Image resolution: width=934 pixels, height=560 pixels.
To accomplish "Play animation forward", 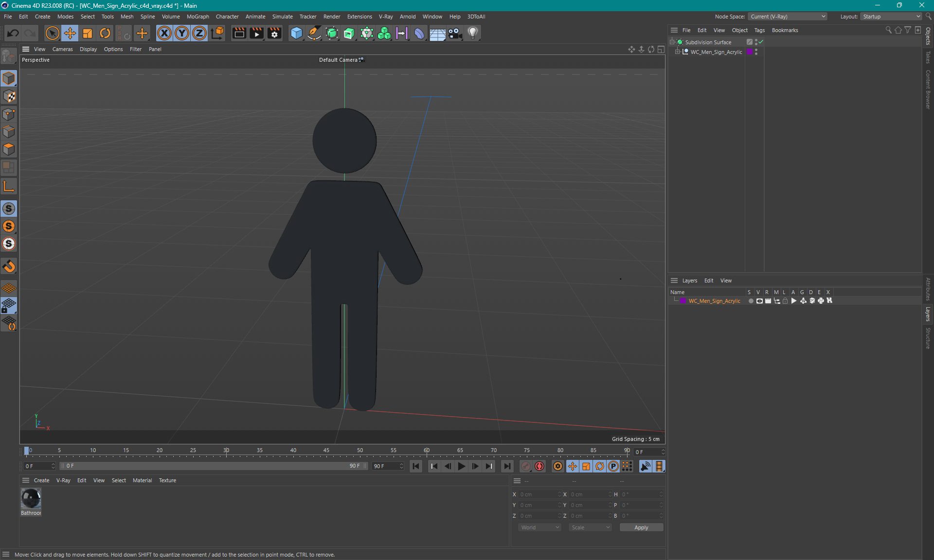I will click(461, 466).
